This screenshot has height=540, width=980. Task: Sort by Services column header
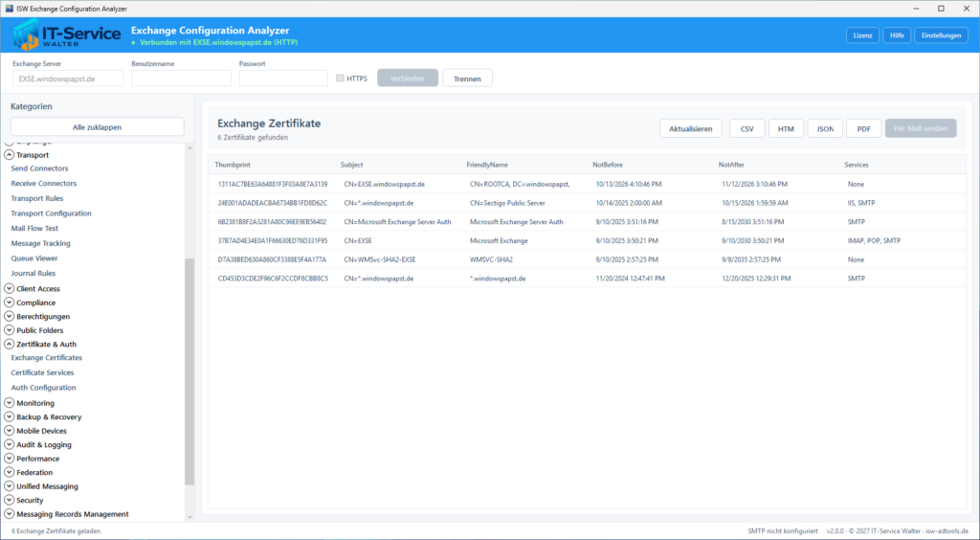tap(857, 165)
